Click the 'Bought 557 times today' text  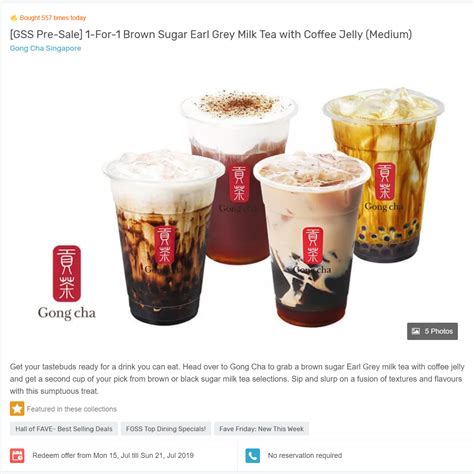tap(53, 18)
